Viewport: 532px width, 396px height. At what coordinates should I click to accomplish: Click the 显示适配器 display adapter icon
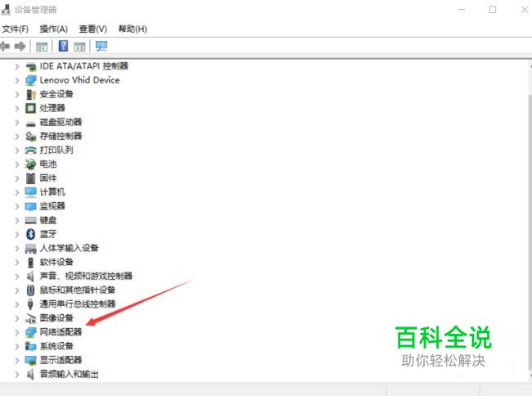click(x=31, y=360)
